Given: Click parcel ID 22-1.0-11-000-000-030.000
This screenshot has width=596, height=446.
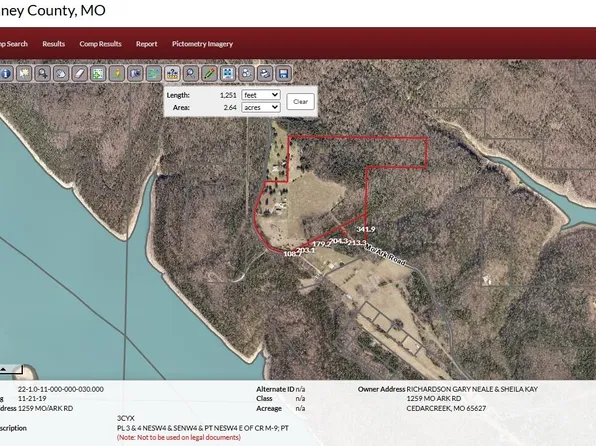Looking at the screenshot, I should [61, 389].
